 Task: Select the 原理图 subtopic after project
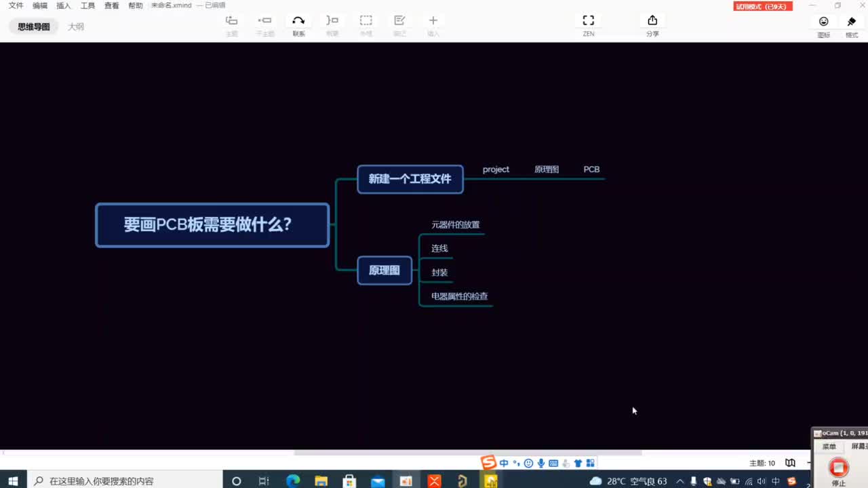tap(547, 169)
